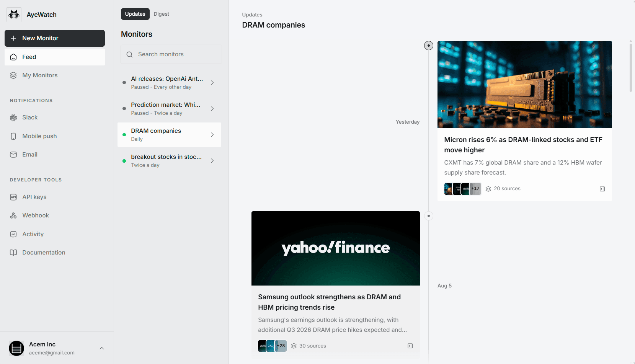Open the Documentation link
The image size is (635, 364).
coord(55,253)
